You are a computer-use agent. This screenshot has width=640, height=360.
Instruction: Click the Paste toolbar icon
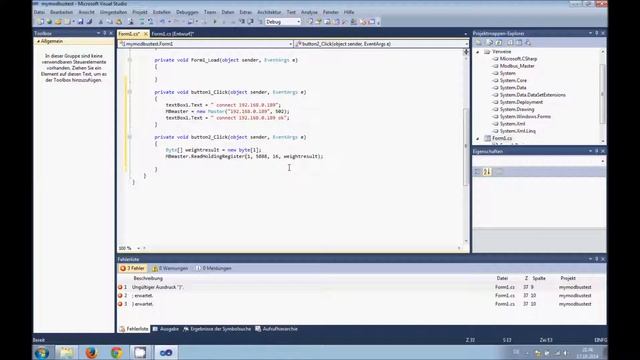119,22
